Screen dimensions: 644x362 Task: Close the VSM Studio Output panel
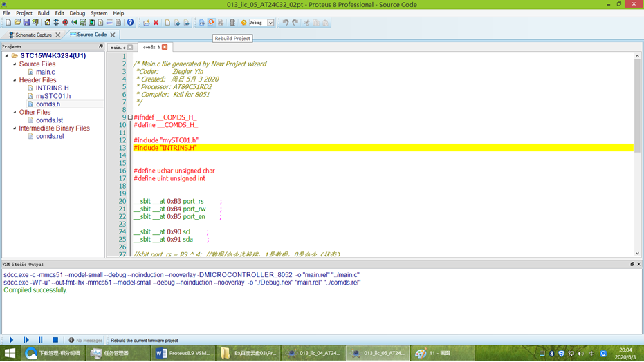(638, 264)
